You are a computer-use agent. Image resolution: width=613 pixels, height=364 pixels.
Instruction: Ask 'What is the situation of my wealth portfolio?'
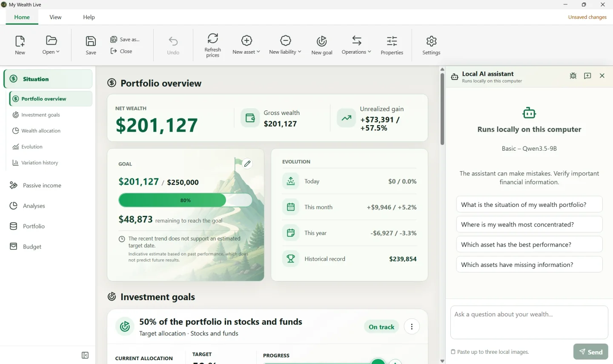529,204
